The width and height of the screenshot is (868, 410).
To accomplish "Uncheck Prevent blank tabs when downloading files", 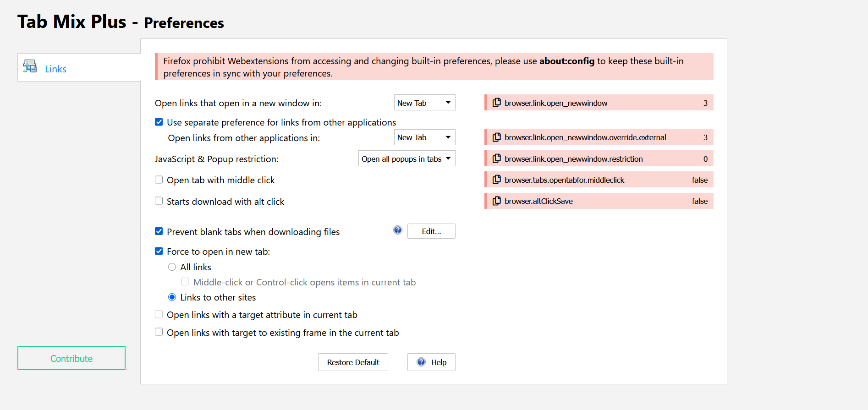I will [159, 231].
